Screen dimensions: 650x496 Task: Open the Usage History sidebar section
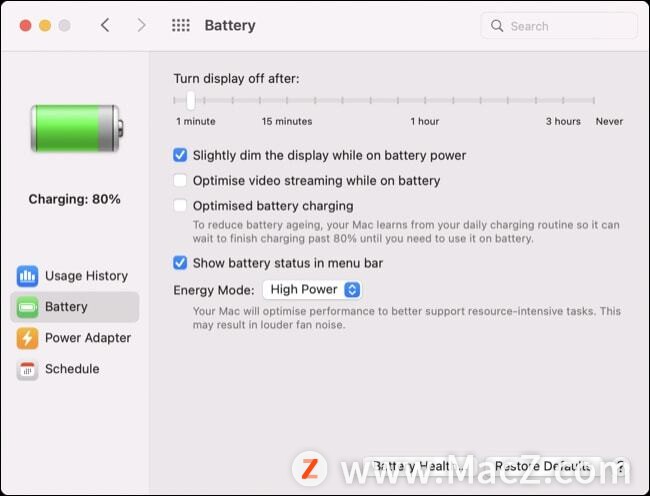coord(75,276)
